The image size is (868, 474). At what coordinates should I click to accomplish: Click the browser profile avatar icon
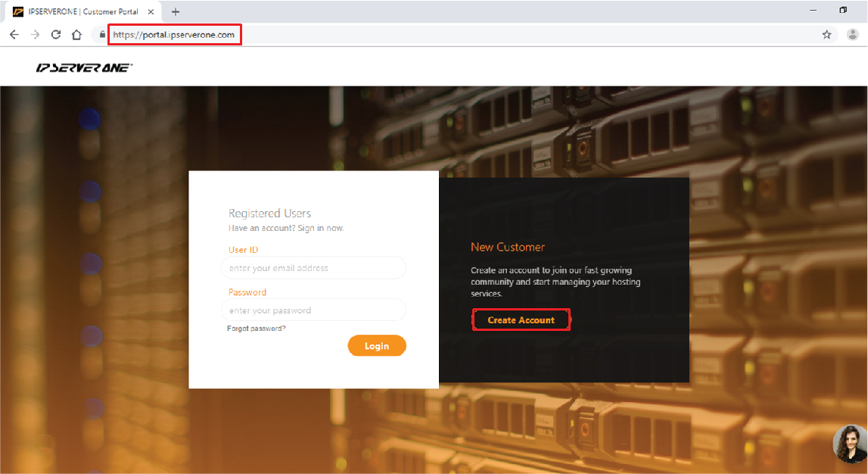coord(853,34)
